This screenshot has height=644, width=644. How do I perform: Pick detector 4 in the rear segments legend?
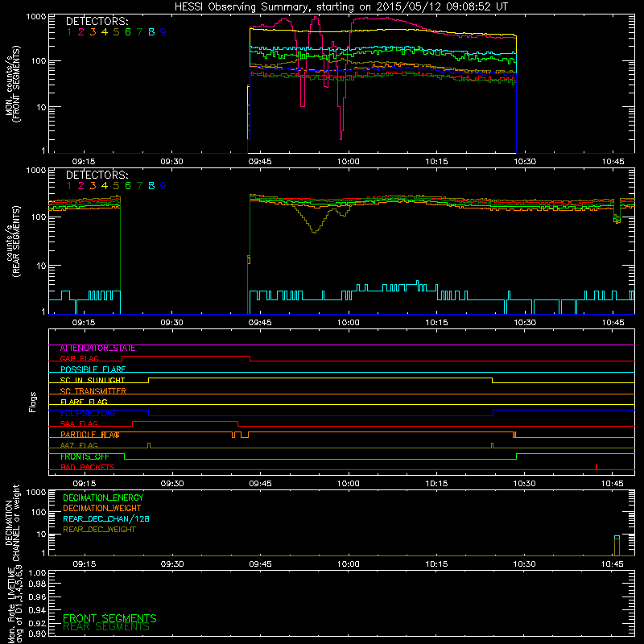pos(105,186)
